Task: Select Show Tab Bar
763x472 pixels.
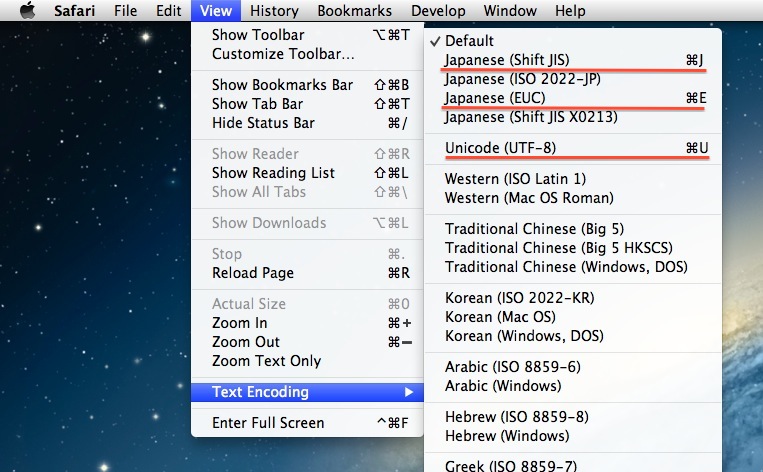Action: 308,104
